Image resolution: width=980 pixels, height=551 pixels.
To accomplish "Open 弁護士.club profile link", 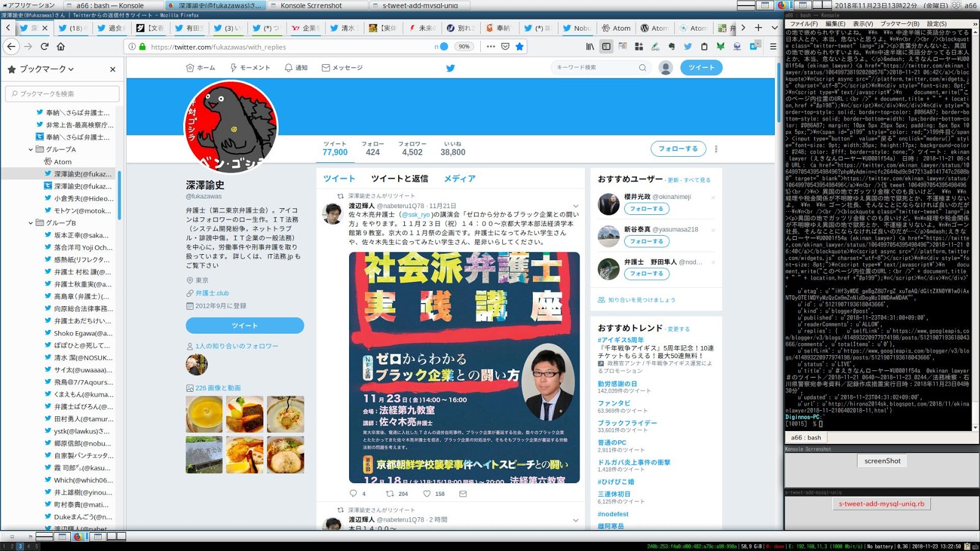I will click(212, 293).
